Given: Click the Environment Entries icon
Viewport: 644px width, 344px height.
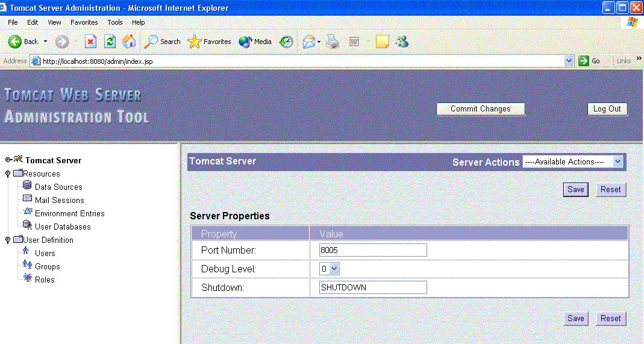Looking at the screenshot, I should (x=27, y=212).
